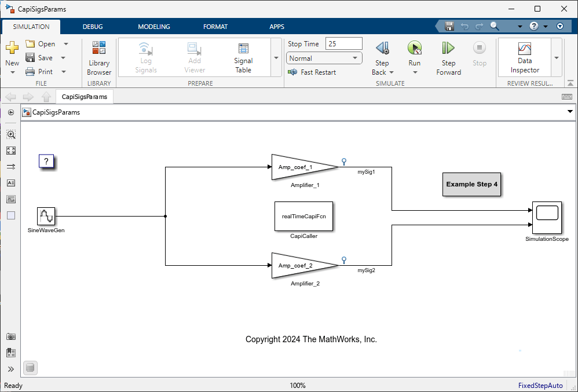
Task: Click inside the Stop Time input field
Action: pos(344,43)
